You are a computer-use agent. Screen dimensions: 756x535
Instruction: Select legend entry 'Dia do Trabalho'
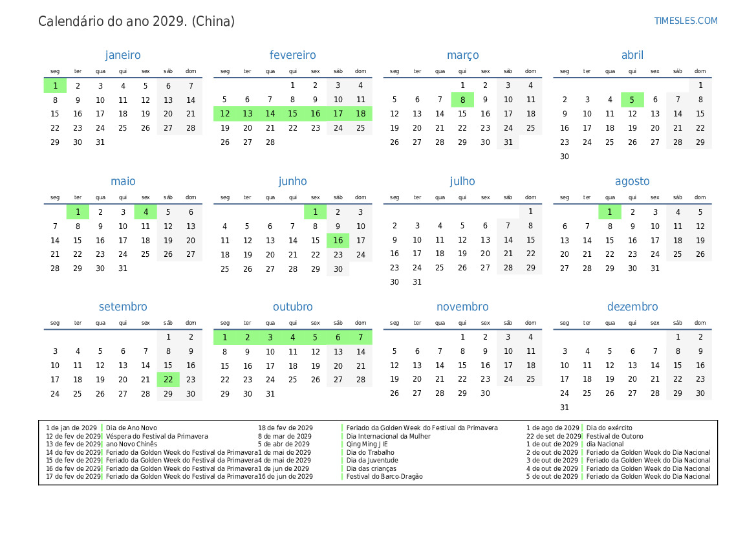371,452
